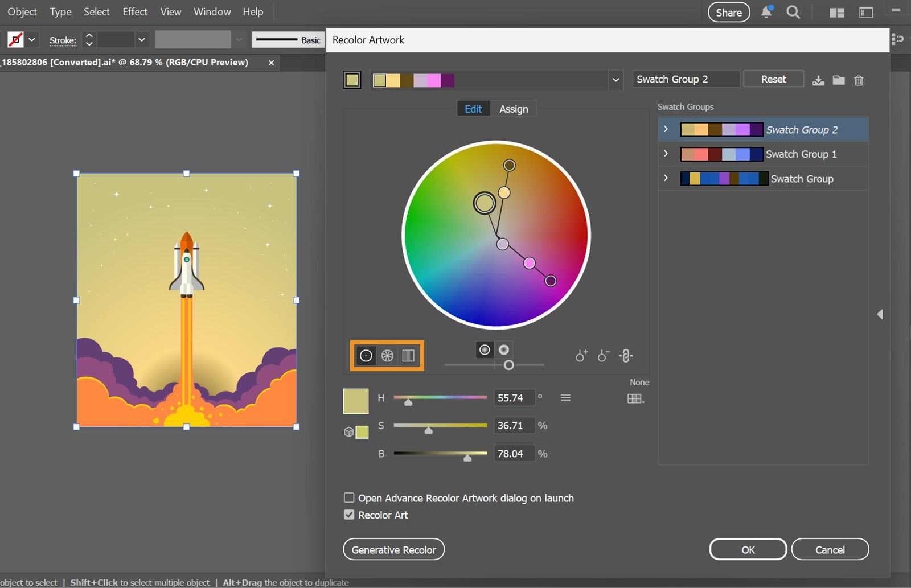Remove a color using the minus icon
The height and width of the screenshot is (588, 911).
pos(603,356)
